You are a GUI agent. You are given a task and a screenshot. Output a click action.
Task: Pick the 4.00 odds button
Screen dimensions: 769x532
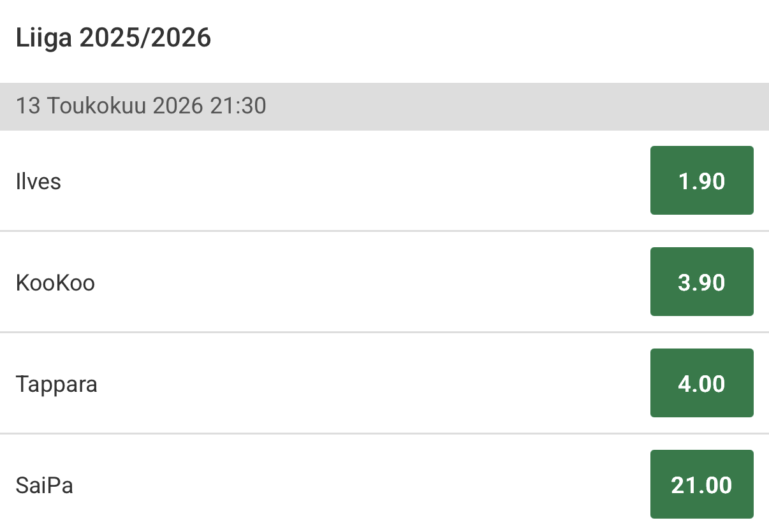701,383
